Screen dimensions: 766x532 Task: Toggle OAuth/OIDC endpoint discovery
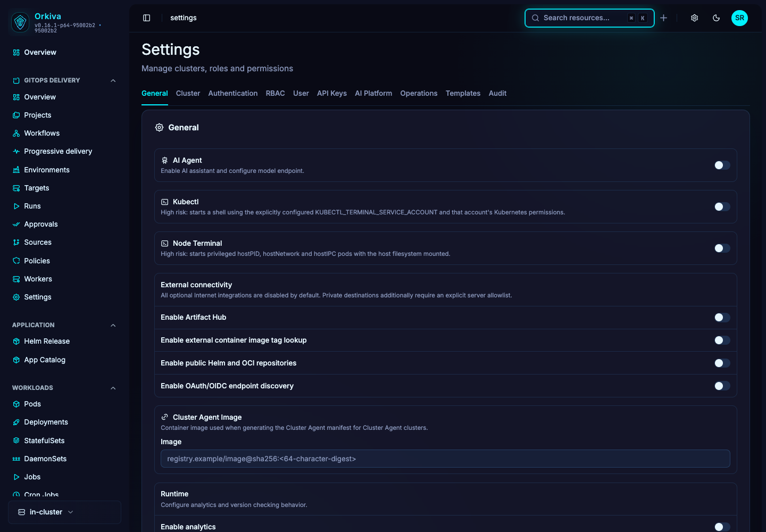click(x=722, y=386)
